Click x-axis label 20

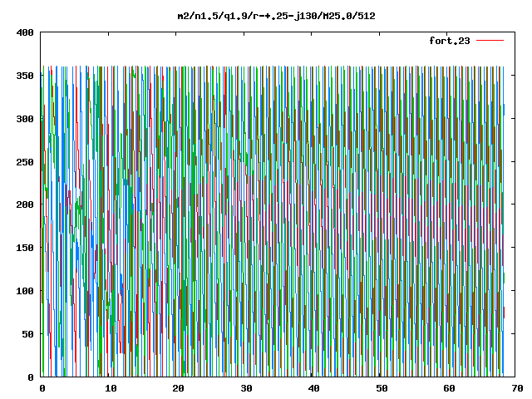[x=178, y=388]
